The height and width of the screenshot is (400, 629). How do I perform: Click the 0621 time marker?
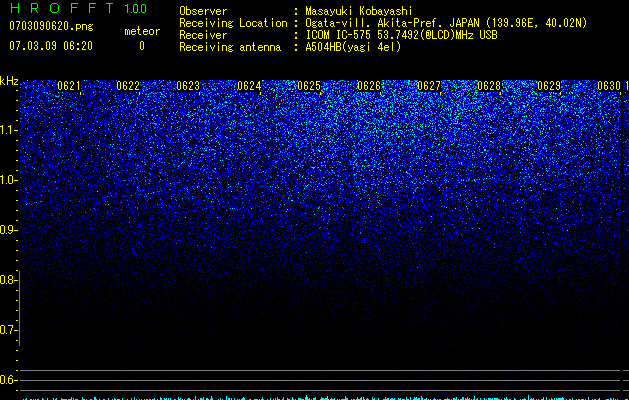click(x=69, y=86)
